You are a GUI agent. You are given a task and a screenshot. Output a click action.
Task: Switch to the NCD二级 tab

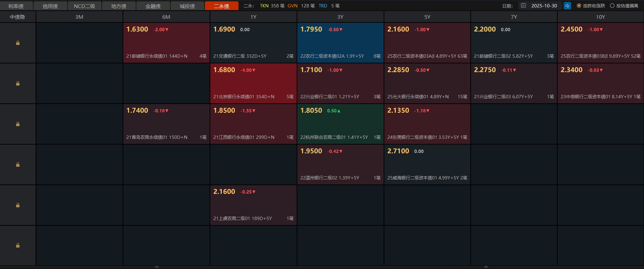tap(84, 6)
